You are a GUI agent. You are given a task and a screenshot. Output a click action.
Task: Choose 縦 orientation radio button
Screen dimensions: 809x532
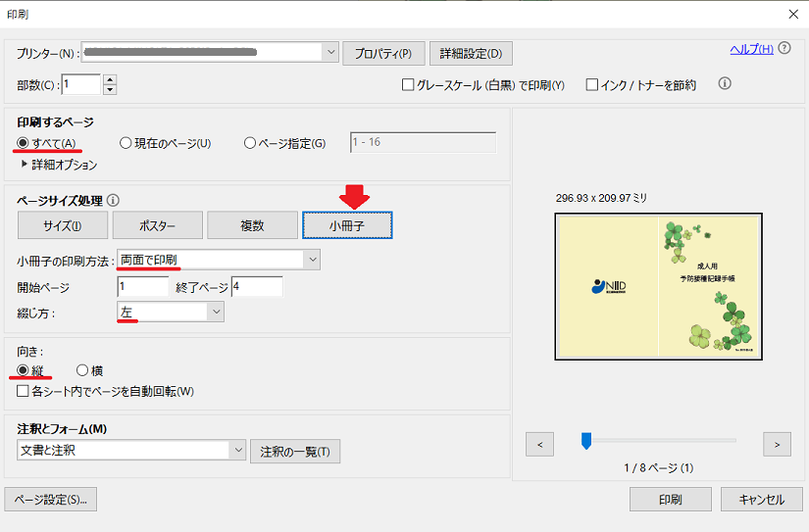tap(23, 370)
